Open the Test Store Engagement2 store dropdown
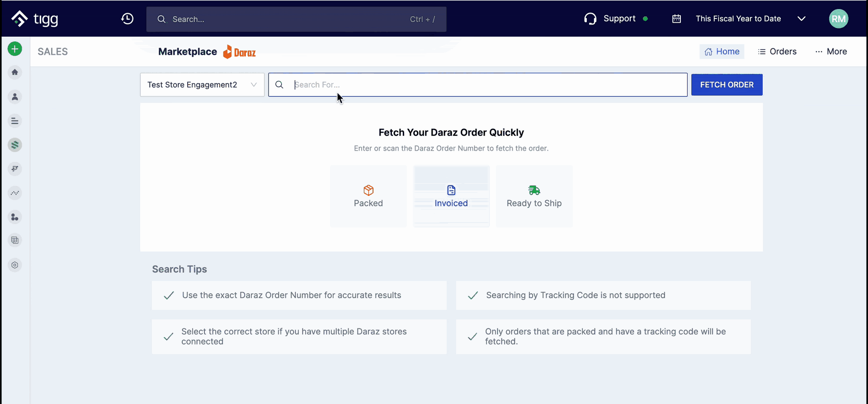 tap(202, 85)
